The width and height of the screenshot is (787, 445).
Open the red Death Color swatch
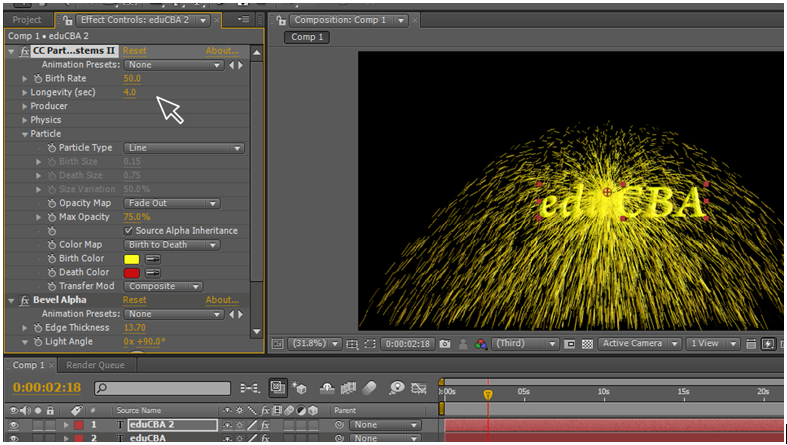(132, 273)
